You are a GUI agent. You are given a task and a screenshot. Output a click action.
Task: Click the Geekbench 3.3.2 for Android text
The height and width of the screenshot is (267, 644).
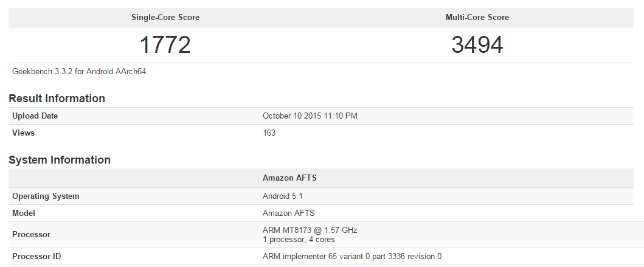tap(79, 71)
